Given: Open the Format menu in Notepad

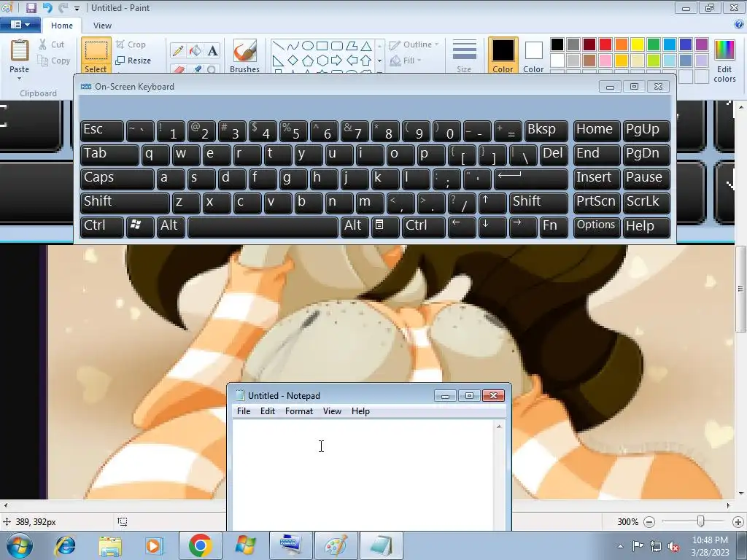Looking at the screenshot, I should tap(299, 411).
